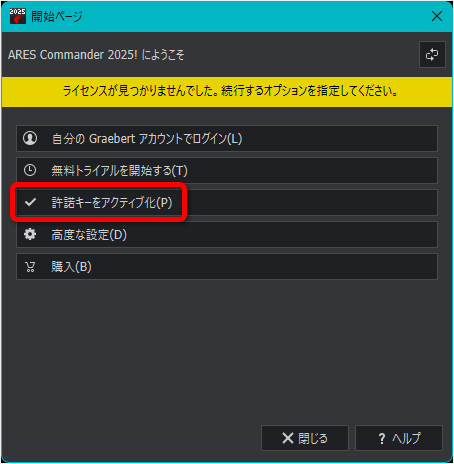The width and height of the screenshot is (454, 464).
Task: Click the user profile icon for Graebert login
Action: click(30, 138)
